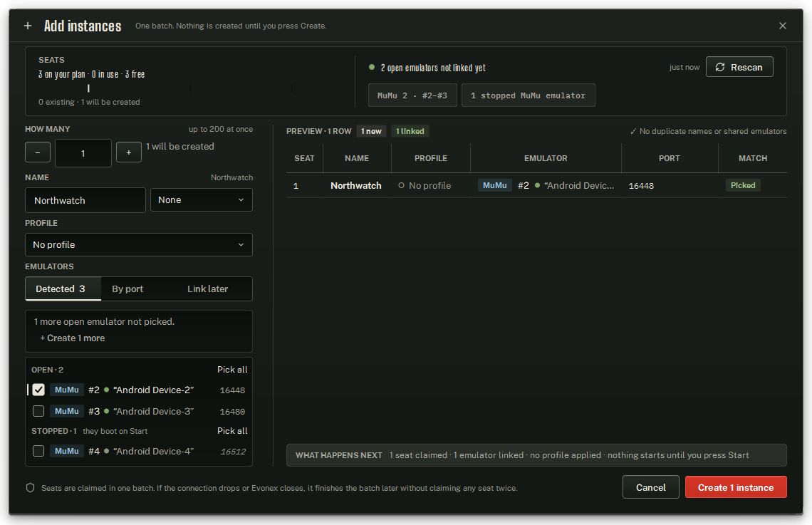812x525 pixels.
Task: Check Android Device-4 emulator checkbox
Action: click(x=38, y=451)
